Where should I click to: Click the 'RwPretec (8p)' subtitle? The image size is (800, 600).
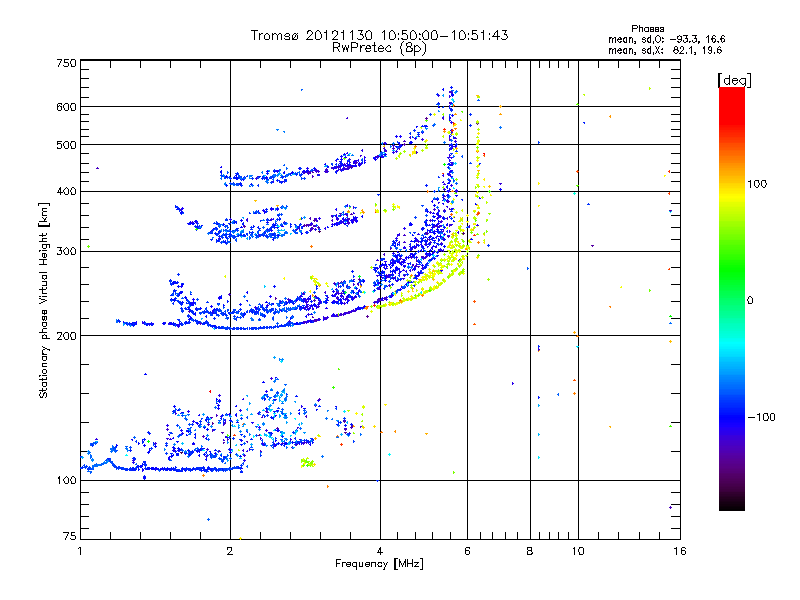[379, 48]
